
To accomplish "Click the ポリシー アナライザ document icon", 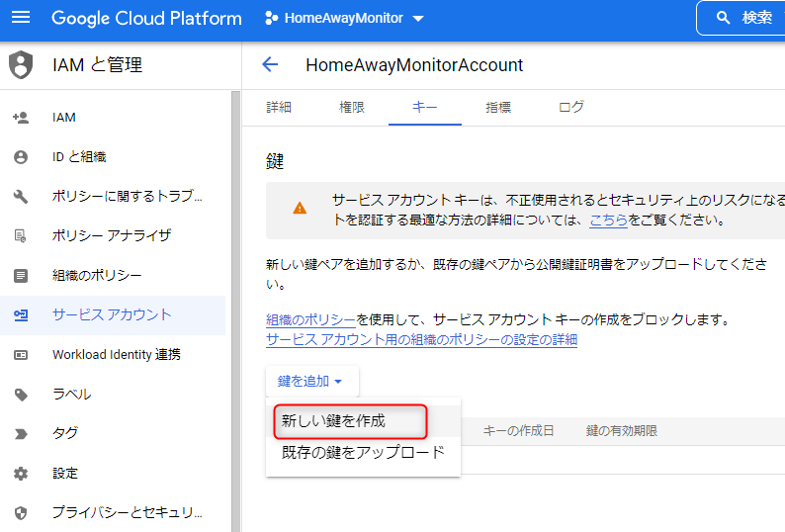I will [x=21, y=235].
